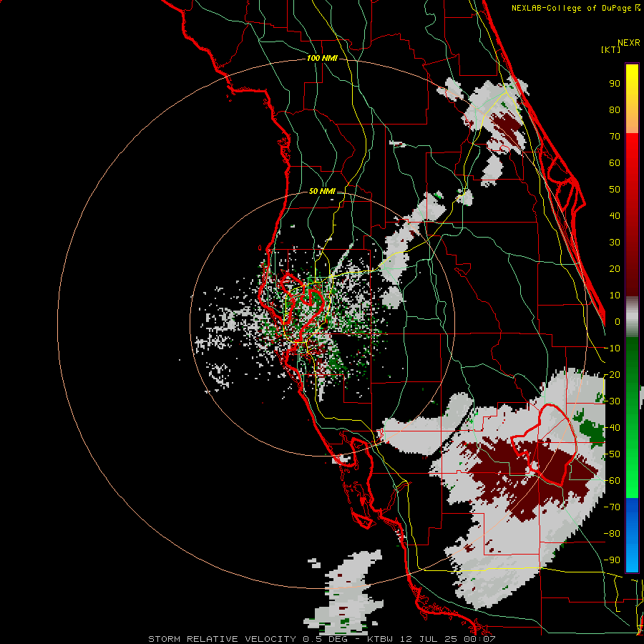Click the positive 20 scale value

point(615,268)
